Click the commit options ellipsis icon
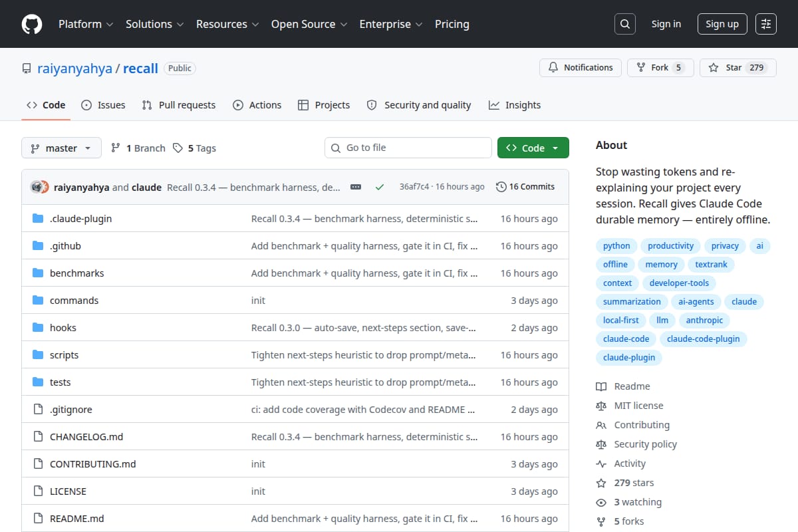The image size is (798, 532). [356, 187]
